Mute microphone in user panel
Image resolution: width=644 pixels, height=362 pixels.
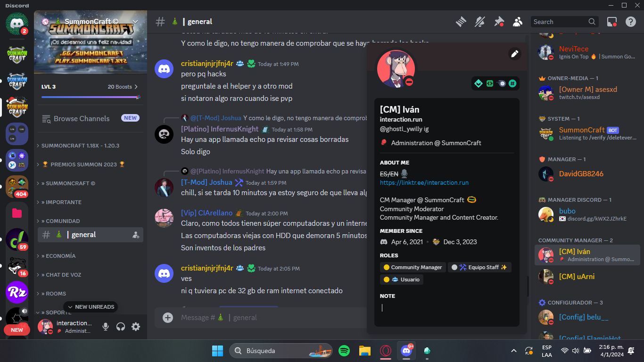[x=106, y=327]
